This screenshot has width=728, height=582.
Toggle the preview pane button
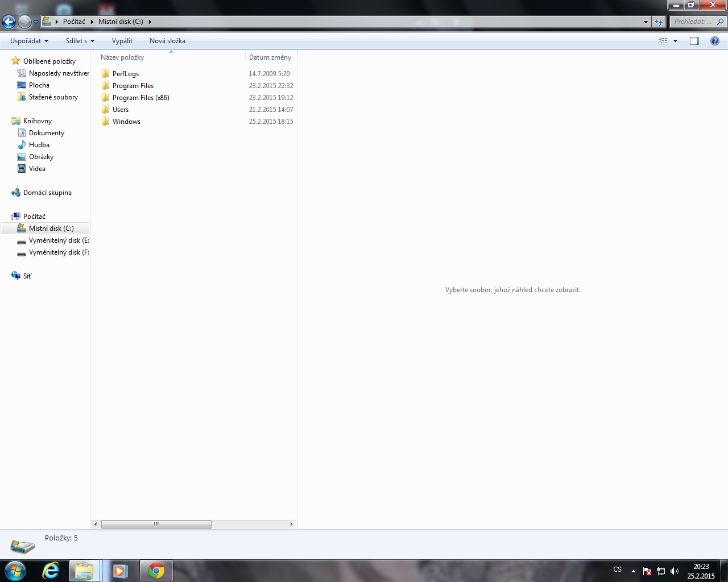click(694, 41)
